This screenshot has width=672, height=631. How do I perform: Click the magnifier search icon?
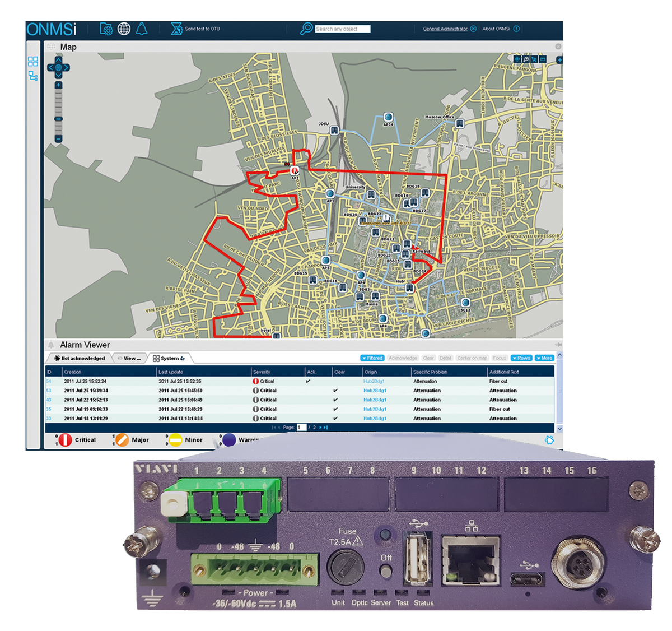click(x=306, y=29)
